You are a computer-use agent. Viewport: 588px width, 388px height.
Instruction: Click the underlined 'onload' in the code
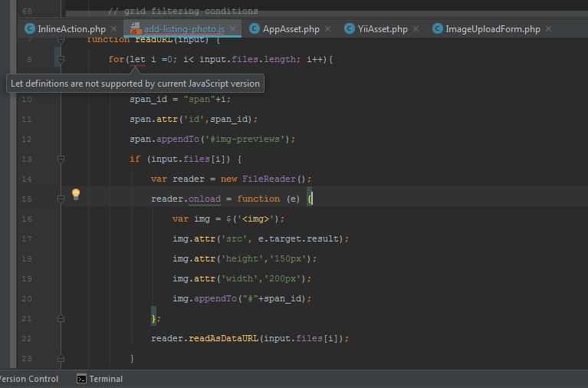(x=204, y=199)
